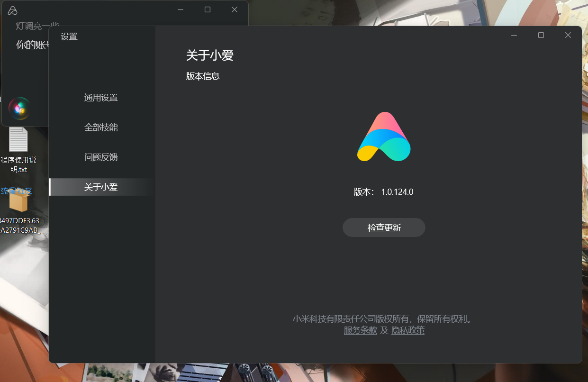The height and width of the screenshot is (382, 588).
Task: Maximize the 设置 window
Action: click(541, 35)
